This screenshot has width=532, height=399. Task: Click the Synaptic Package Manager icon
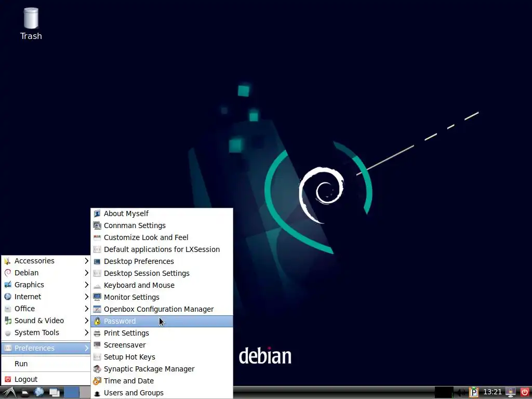click(97, 369)
